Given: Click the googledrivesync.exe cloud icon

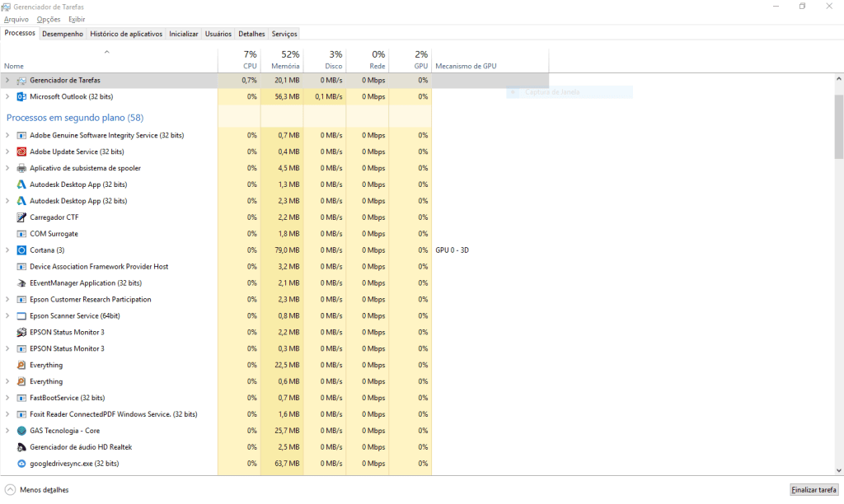Looking at the screenshot, I should (21, 464).
